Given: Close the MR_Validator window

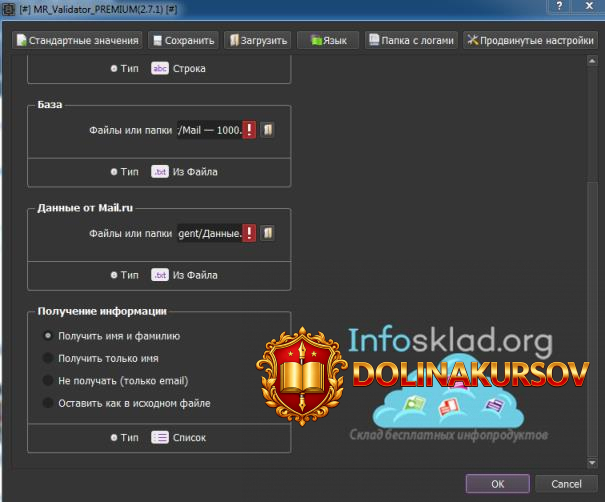Looking at the screenshot, I should 589,6.
